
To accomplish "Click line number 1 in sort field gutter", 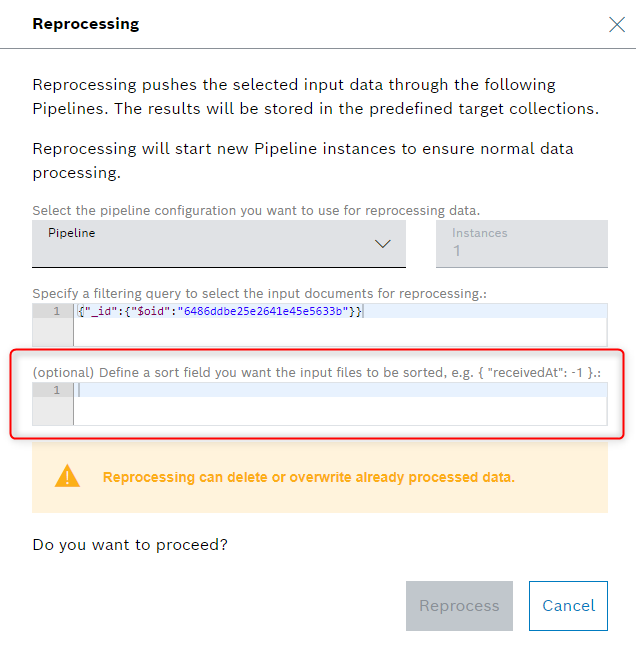I will 56,390.
